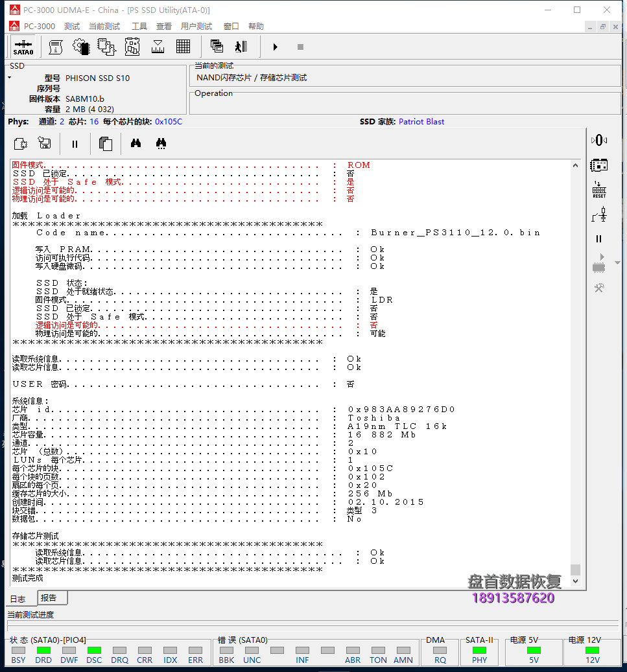The image size is (627, 672).
Task: Open the ruler measurement icon
Action: point(158,47)
